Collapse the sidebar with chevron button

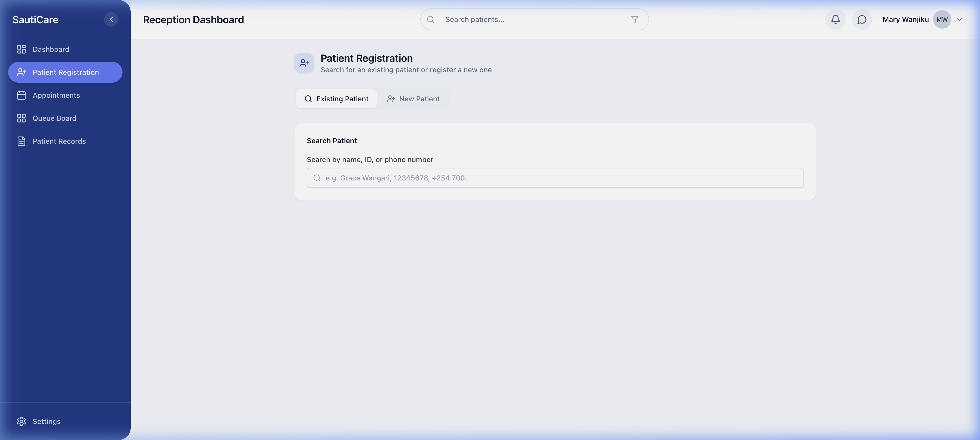tap(111, 19)
